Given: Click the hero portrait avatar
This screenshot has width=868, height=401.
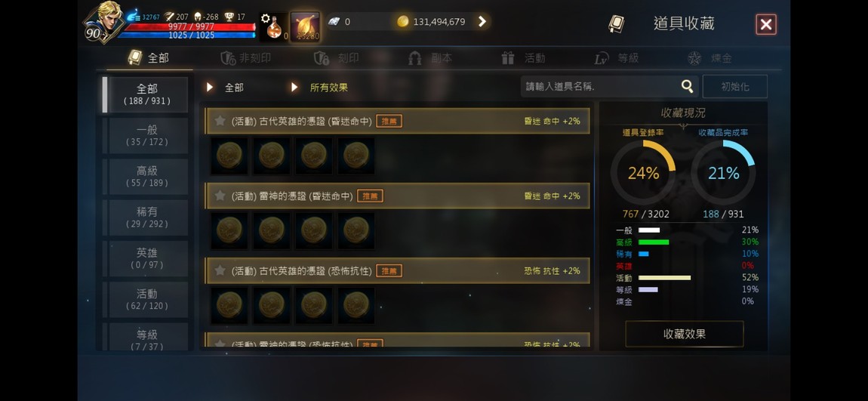Looking at the screenshot, I should click(x=105, y=22).
